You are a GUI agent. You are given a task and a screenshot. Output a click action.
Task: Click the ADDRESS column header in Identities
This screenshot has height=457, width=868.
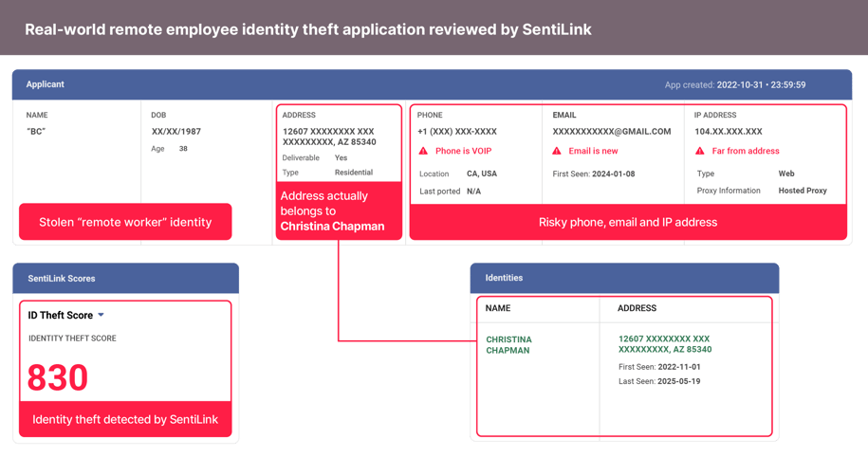point(637,308)
